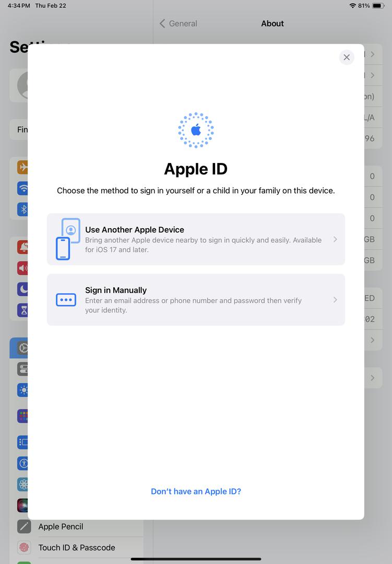Go back to General in Settings
392x564 pixels.
tap(179, 23)
